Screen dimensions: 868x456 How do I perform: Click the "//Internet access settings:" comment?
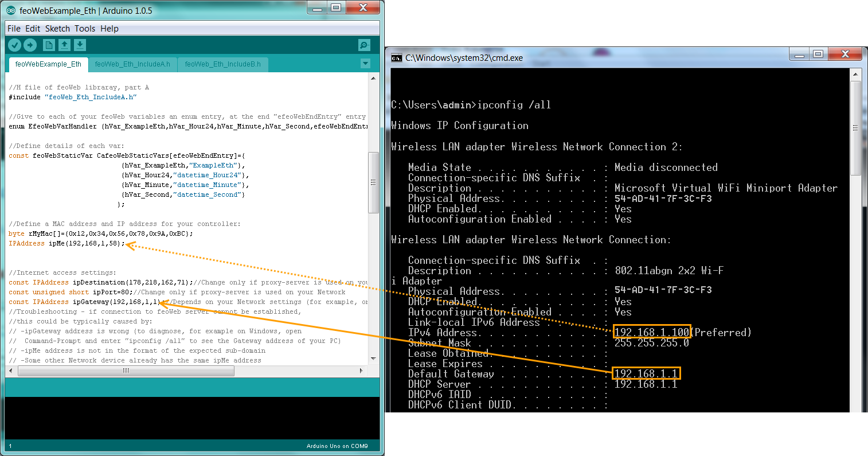62,272
